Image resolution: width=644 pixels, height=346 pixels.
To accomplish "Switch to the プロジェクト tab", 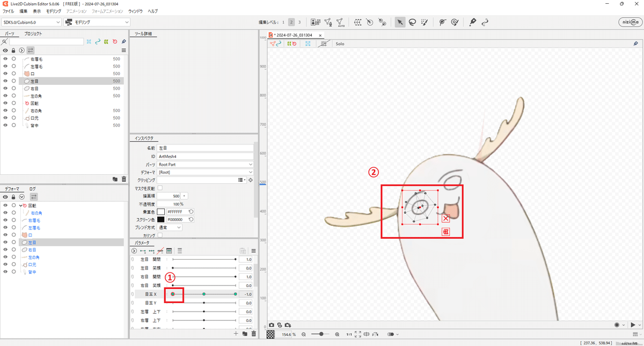I will tap(33, 34).
